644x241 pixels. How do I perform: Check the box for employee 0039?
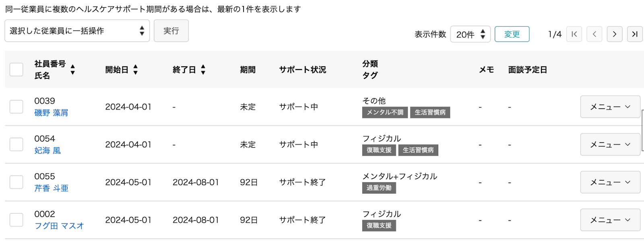click(x=17, y=107)
